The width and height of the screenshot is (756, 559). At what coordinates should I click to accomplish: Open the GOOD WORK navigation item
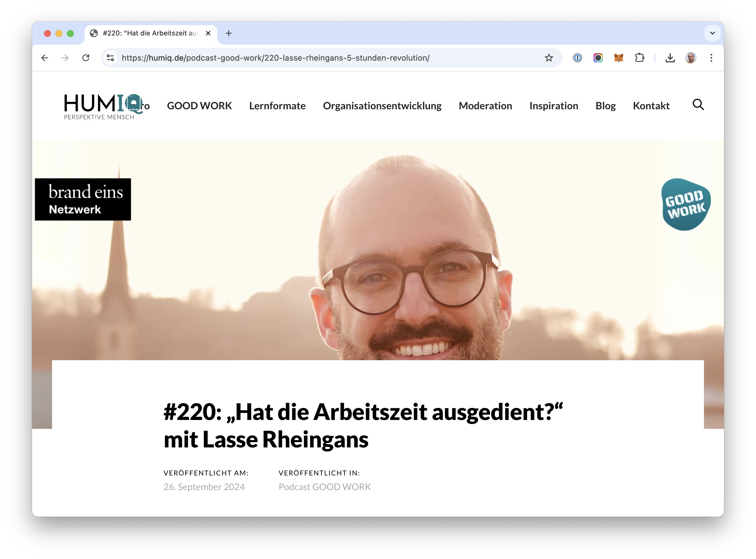tap(199, 106)
